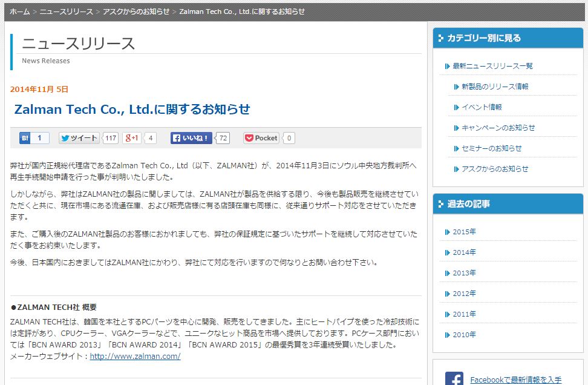Open ニュースリリース breadcrumb link
Viewport: 588px width, 385px height.
pyautogui.click(x=67, y=12)
